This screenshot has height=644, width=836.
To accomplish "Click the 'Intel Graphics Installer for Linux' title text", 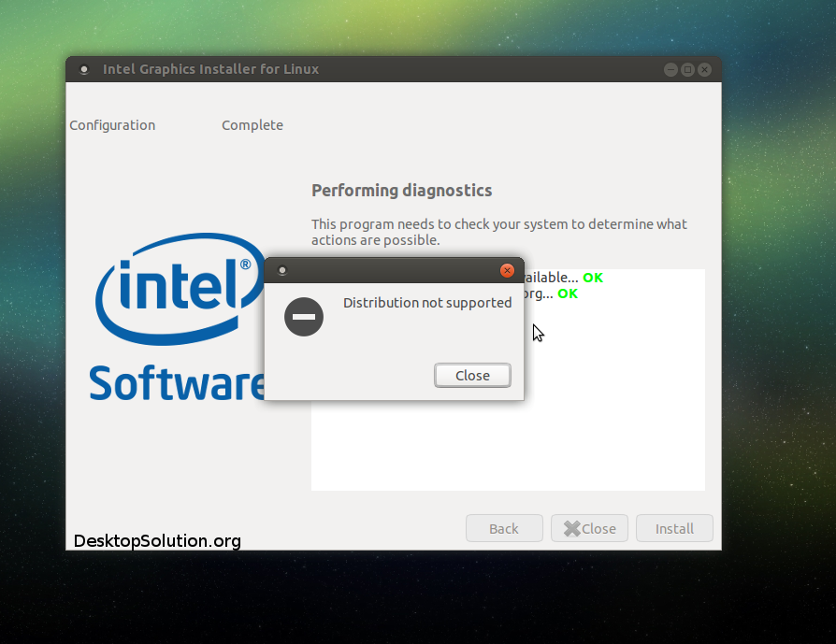I will [210, 69].
